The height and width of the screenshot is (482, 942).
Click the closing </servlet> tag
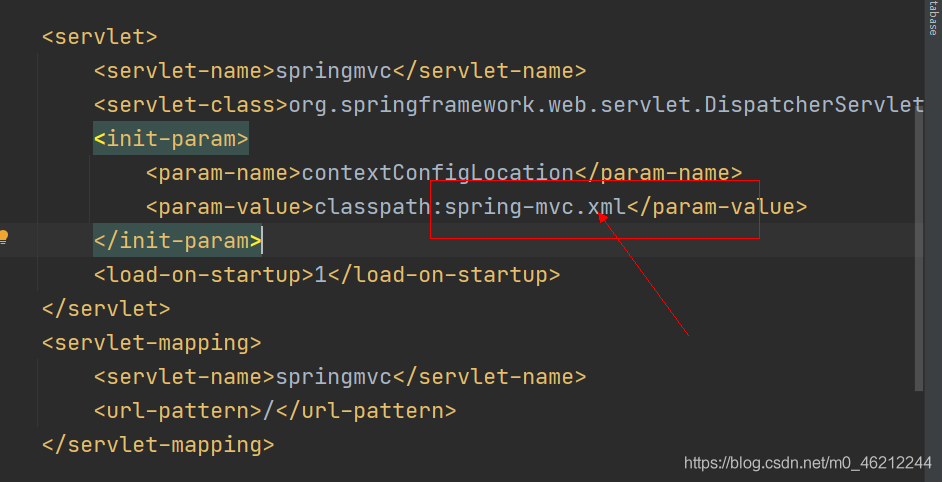click(106, 309)
